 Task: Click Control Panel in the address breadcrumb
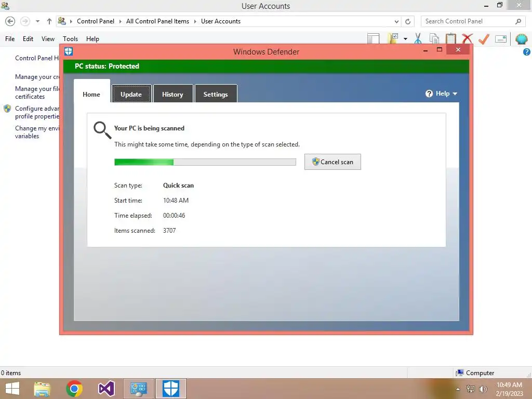point(96,21)
